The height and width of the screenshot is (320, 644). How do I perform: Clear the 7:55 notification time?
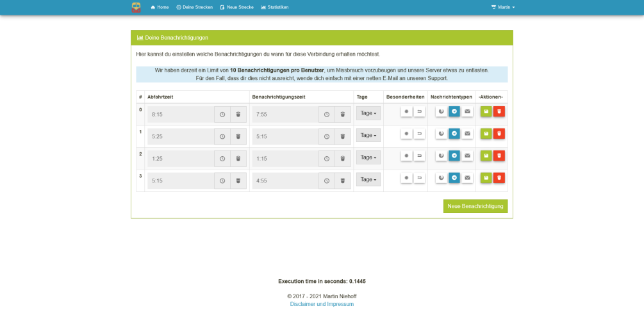(x=343, y=115)
